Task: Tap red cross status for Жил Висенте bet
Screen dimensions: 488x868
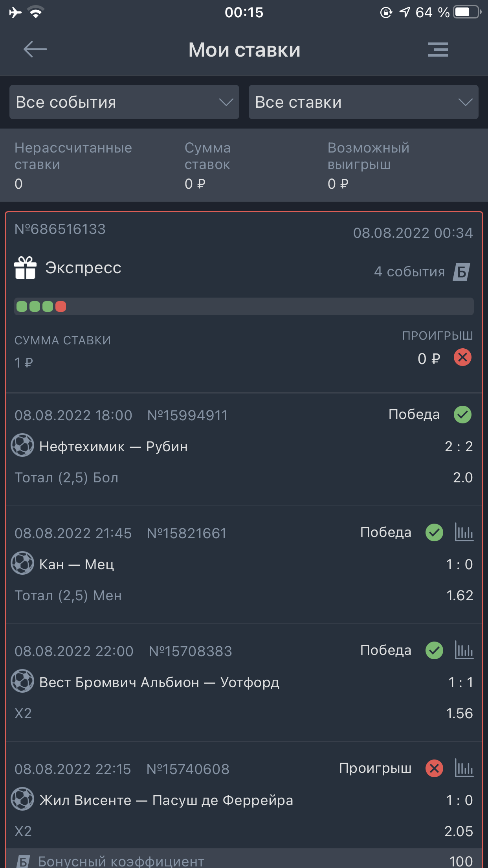Action: (434, 768)
